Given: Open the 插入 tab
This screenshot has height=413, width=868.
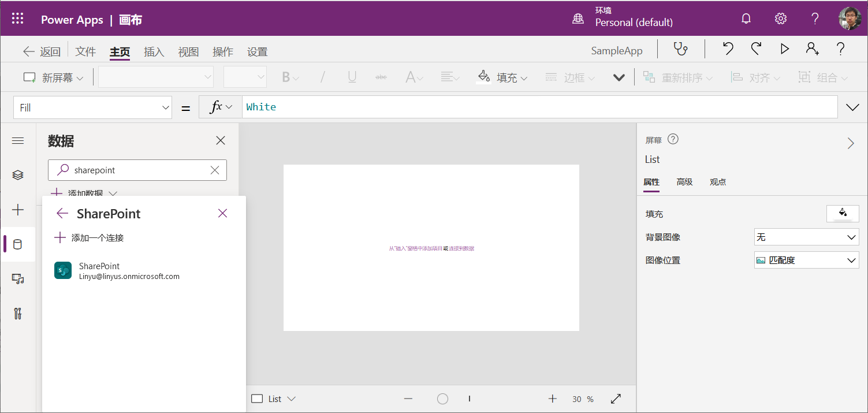Looking at the screenshot, I should point(154,51).
